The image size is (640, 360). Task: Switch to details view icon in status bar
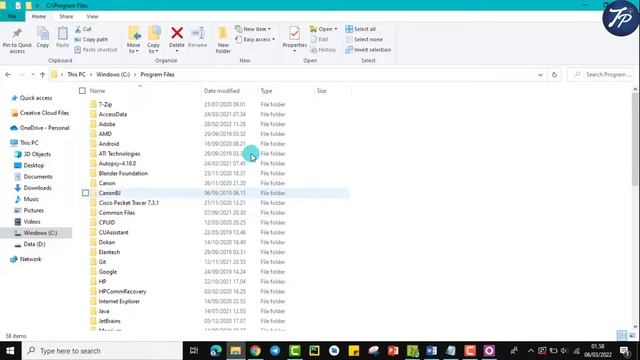click(x=622, y=336)
